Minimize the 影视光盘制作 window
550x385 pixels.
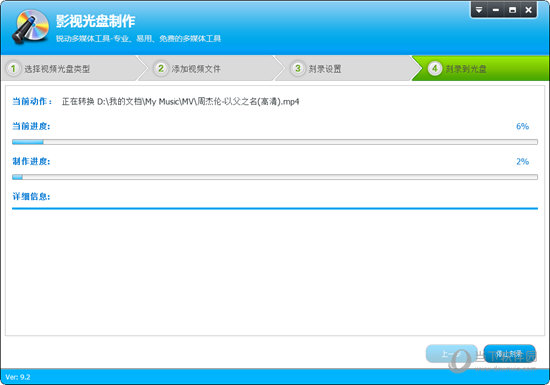pyautogui.click(x=496, y=10)
